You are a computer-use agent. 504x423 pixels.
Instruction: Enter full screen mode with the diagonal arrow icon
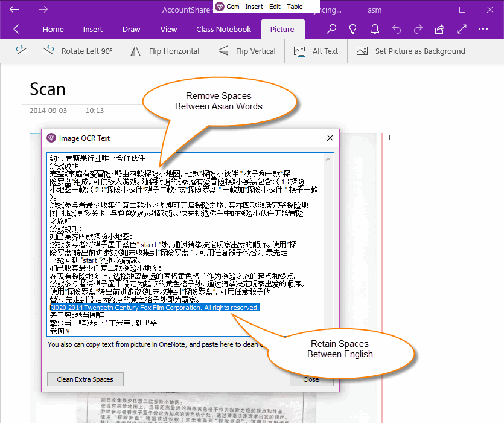pos(462,29)
